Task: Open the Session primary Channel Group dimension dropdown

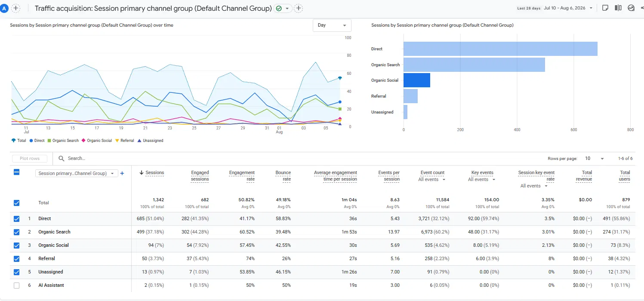Action: [x=76, y=173]
